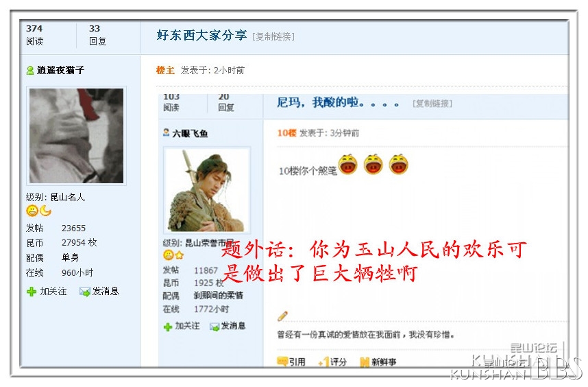Viewport: 588px width, 387px height.
Task: Click the username 逍遥夜猫子
Action: (60, 70)
